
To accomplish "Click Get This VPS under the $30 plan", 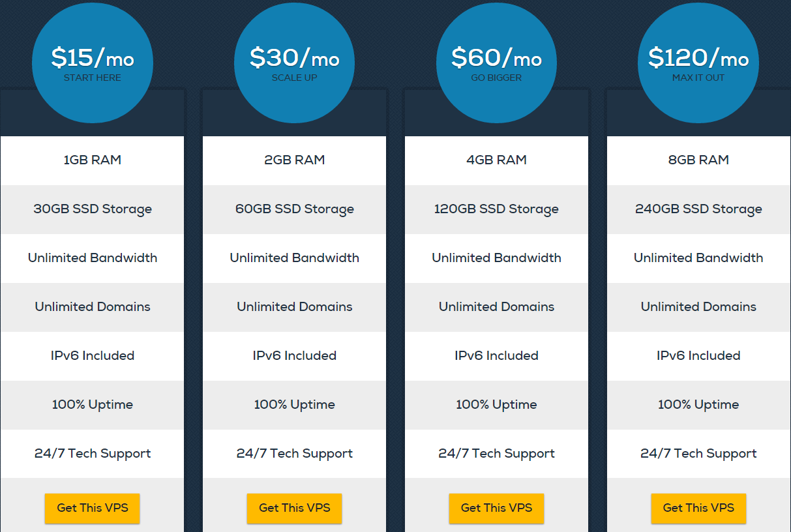I will 294,509.
